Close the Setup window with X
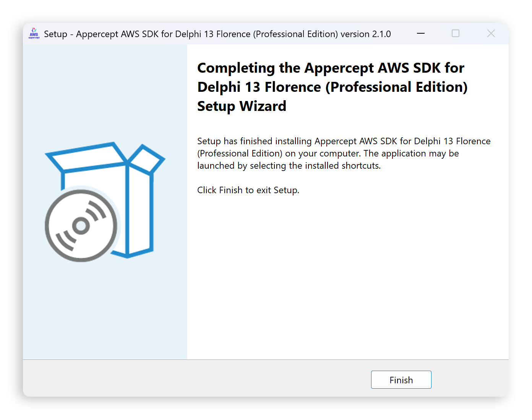Image resolution: width=532 pixels, height=420 pixels. [491, 34]
